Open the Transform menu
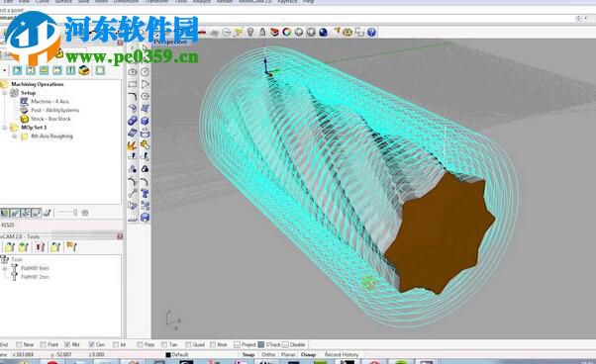Image resolution: width=596 pixels, height=364 pixels. click(x=156, y=2)
